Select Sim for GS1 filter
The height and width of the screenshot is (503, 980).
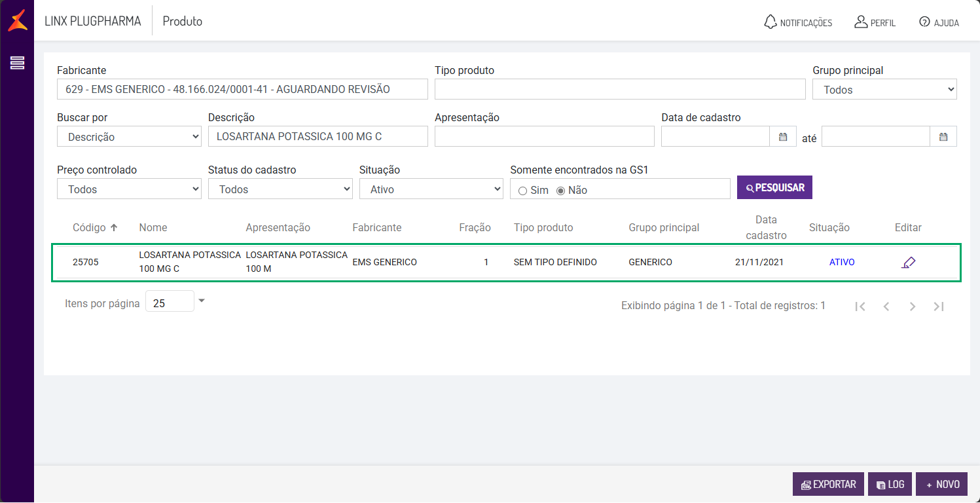click(x=522, y=191)
